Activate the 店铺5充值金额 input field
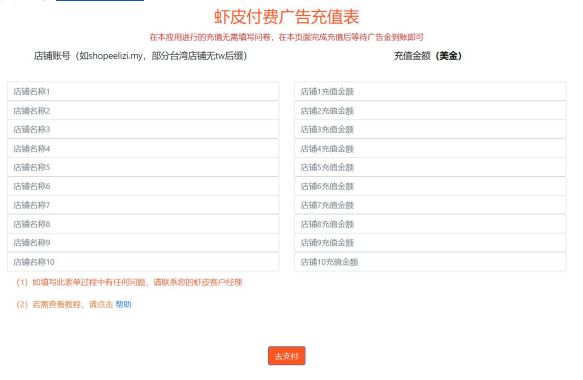 pyautogui.click(x=430, y=167)
